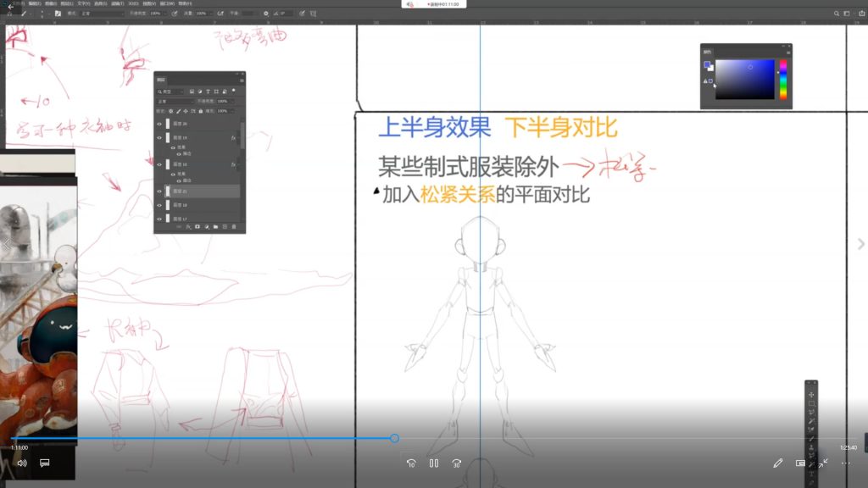Click the pencil edit icon in player

[x=778, y=463]
